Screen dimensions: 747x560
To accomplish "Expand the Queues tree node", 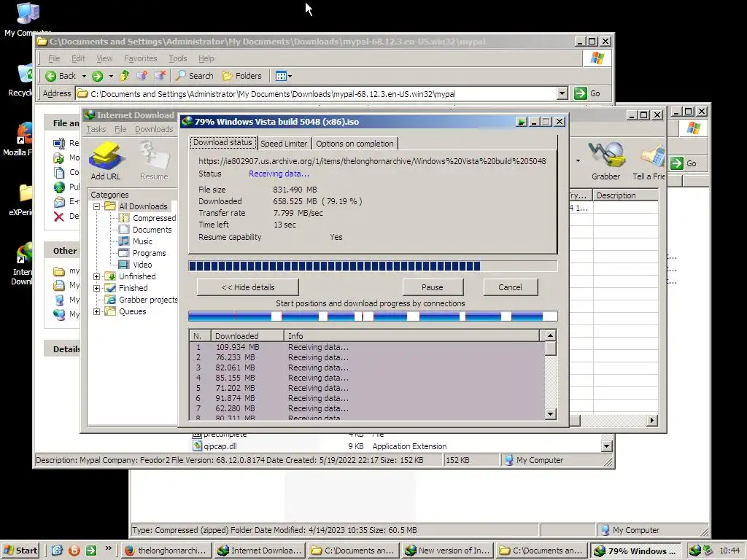I will 97,311.
